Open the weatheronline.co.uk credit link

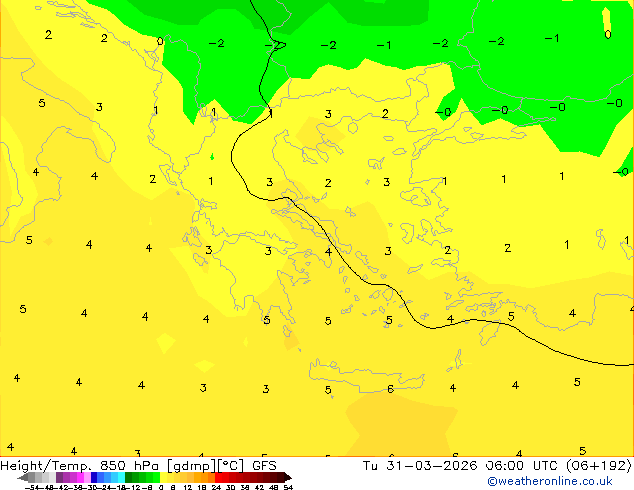[550, 481]
